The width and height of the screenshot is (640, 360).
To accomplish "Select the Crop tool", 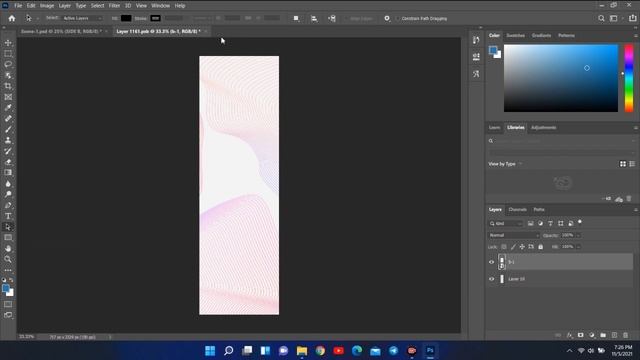I will 8,86.
